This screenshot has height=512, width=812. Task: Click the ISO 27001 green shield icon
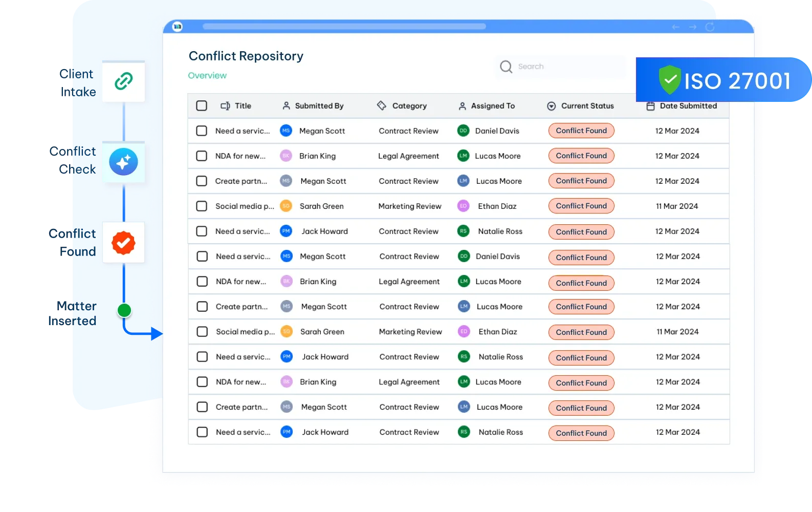pyautogui.click(x=670, y=80)
